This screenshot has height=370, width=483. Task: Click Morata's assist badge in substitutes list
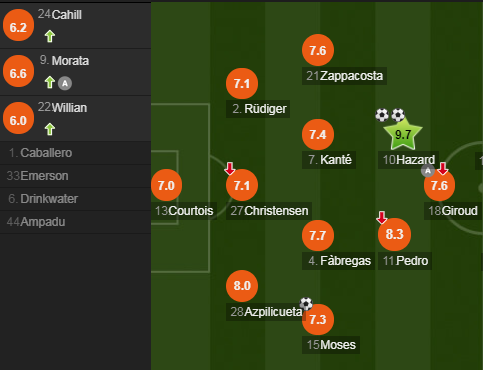pyautogui.click(x=65, y=83)
